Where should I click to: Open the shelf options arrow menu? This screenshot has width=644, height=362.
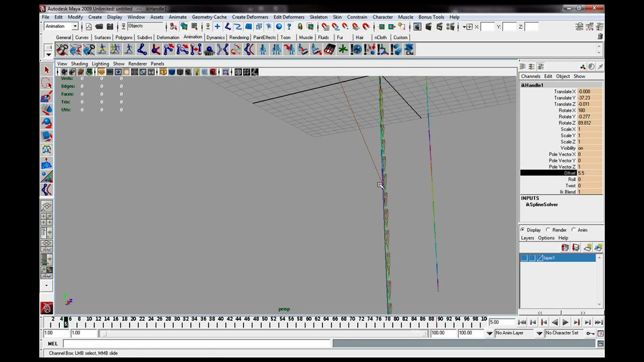(48, 54)
